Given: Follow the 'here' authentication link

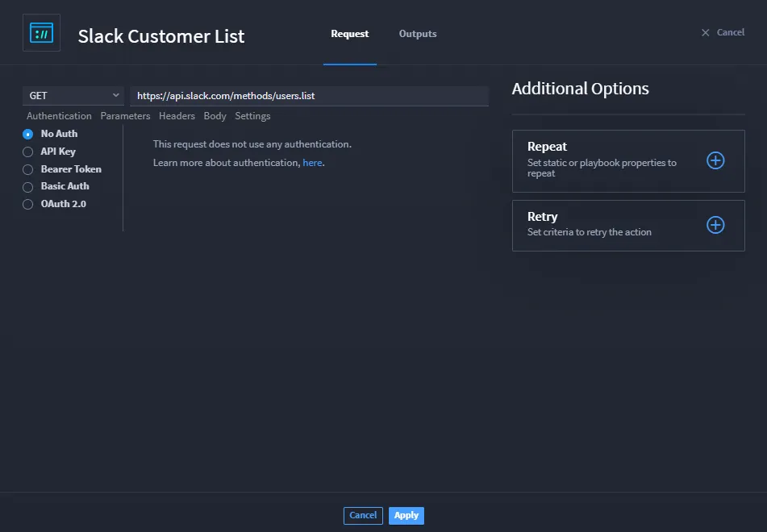Looking at the screenshot, I should pos(312,163).
